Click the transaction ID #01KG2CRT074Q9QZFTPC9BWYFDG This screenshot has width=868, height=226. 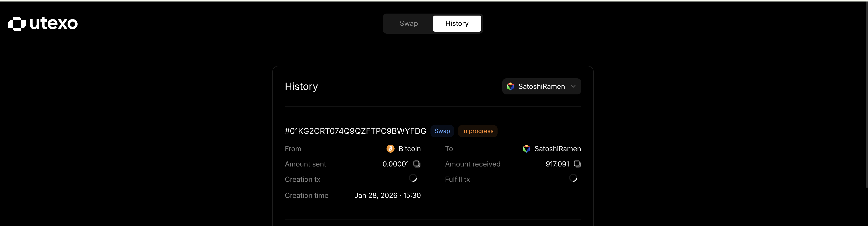[355, 131]
